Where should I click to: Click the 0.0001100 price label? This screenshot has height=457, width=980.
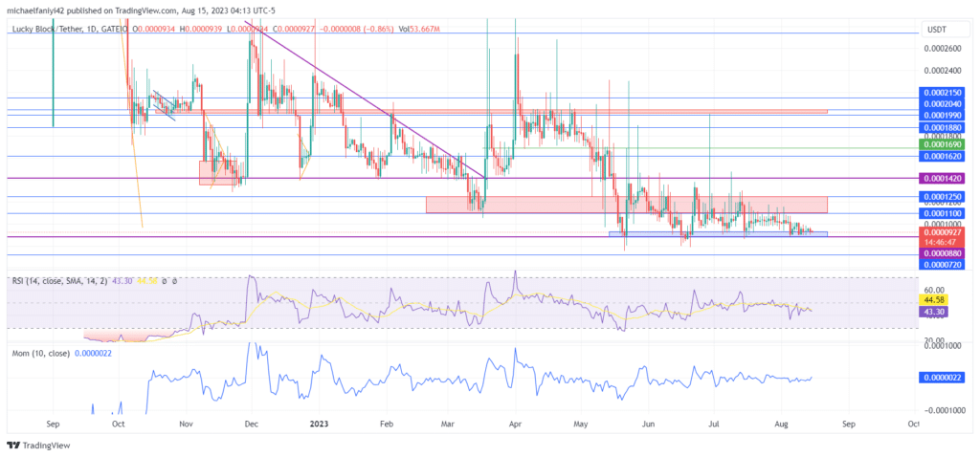943,213
